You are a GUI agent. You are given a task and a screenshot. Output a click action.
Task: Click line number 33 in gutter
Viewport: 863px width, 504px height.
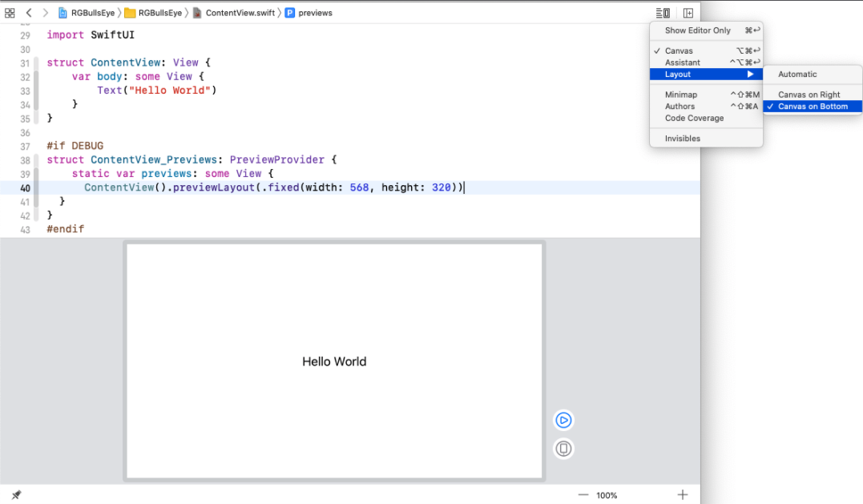(x=25, y=91)
